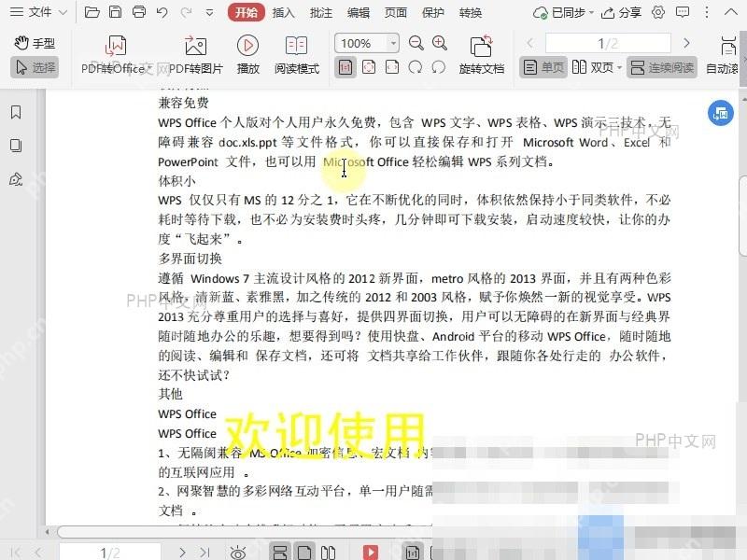
Task: Switch to the 插入 tab
Action: click(x=284, y=12)
